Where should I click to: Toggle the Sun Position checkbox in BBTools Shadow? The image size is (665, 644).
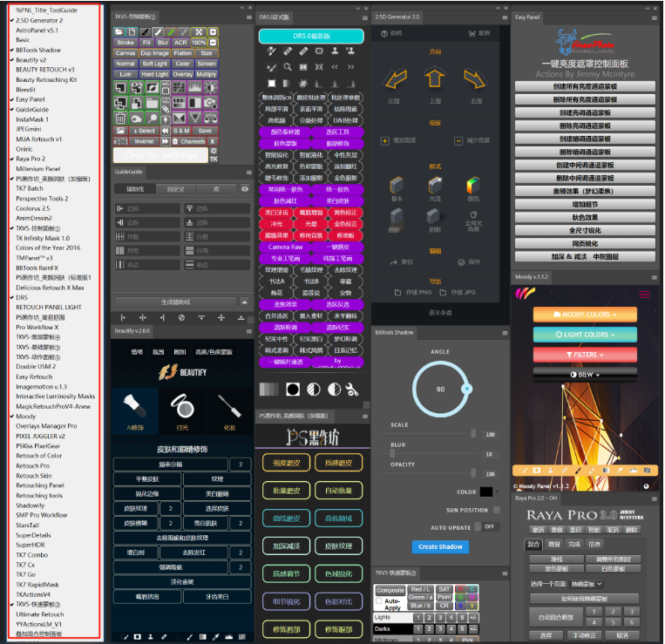tap(497, 510)
